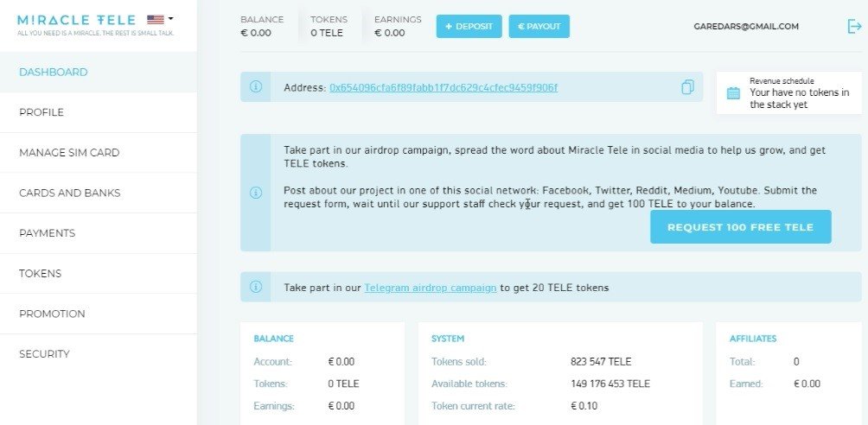This screenshot has width=868, height=425.
Task: Open the Revenue schedule calendar icon
Action: (x=733, y=93)
